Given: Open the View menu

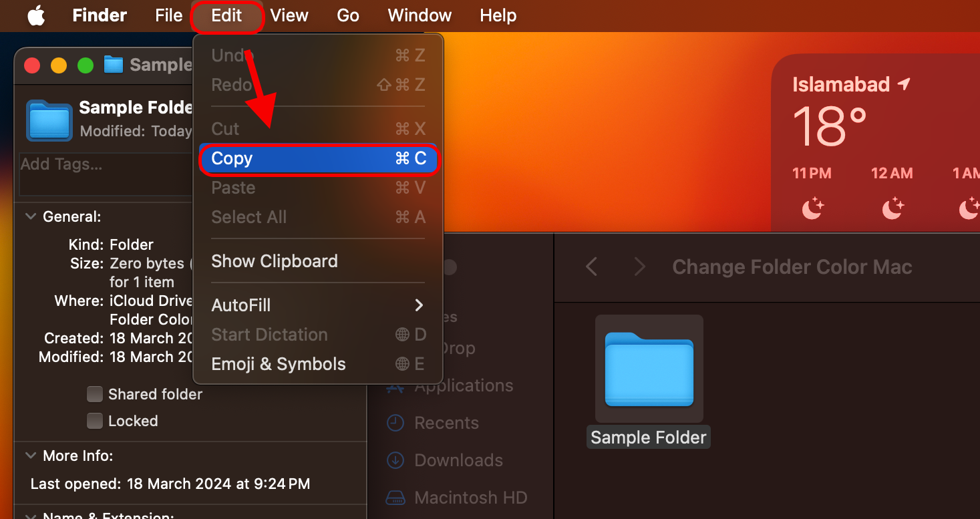Looking at the screenshot, I should 289,15.
